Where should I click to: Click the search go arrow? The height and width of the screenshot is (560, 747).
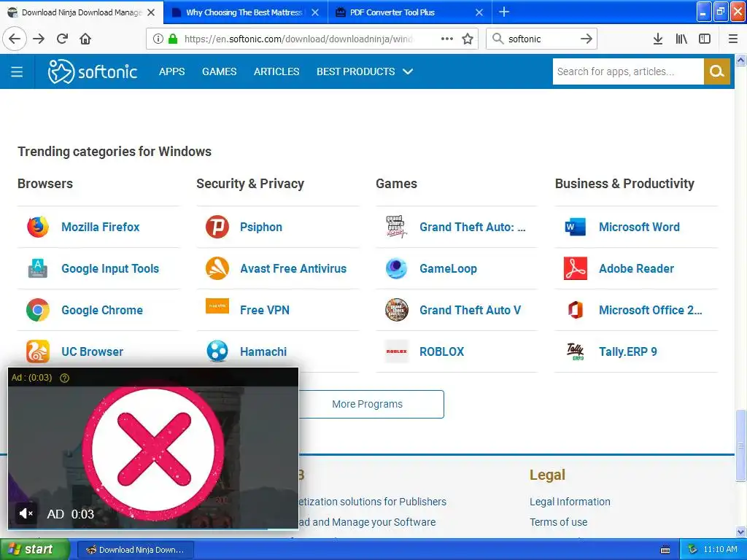(x=587, y=39)
